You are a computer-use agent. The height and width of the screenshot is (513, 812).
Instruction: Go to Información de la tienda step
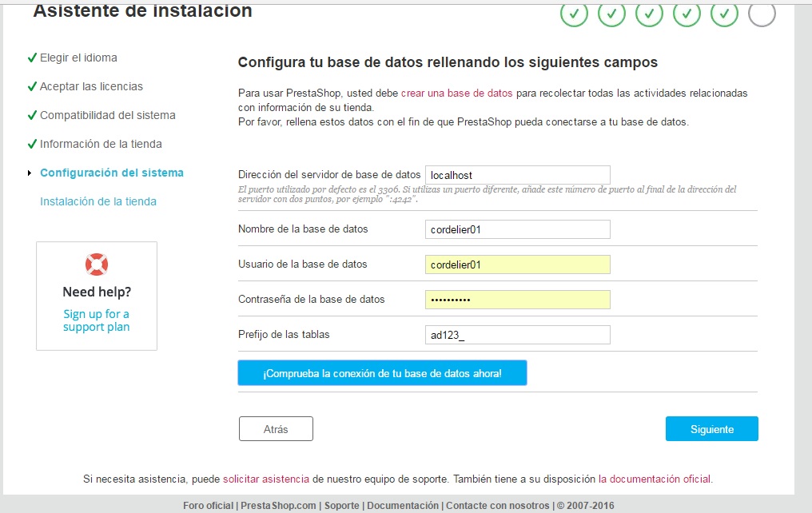point(101,144)
